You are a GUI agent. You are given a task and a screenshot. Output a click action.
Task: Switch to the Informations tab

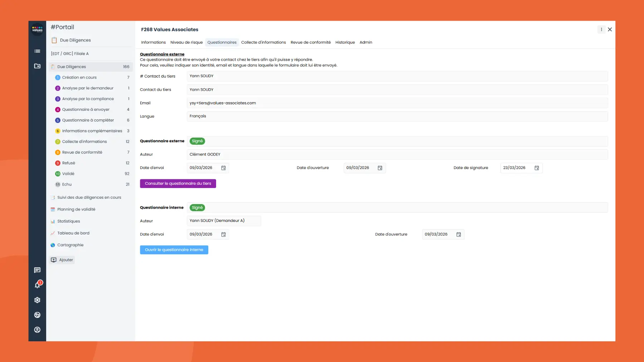click(153, 42)
